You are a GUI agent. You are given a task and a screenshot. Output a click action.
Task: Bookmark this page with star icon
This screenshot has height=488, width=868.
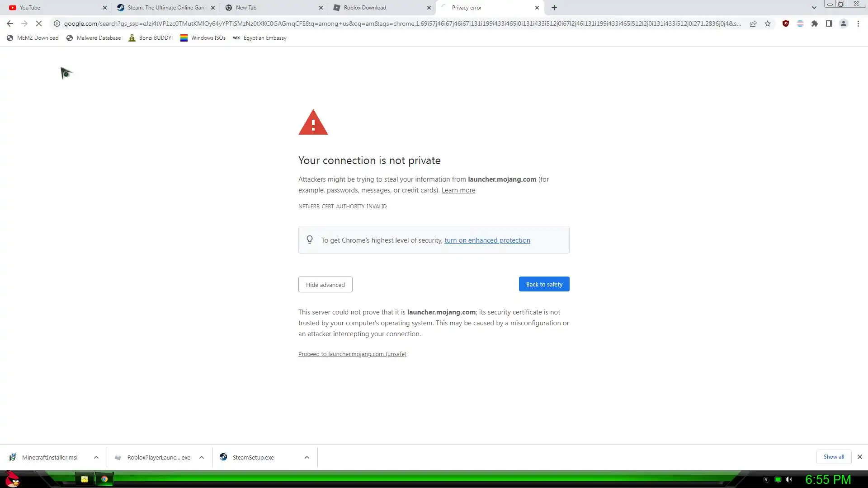point(768,23)
